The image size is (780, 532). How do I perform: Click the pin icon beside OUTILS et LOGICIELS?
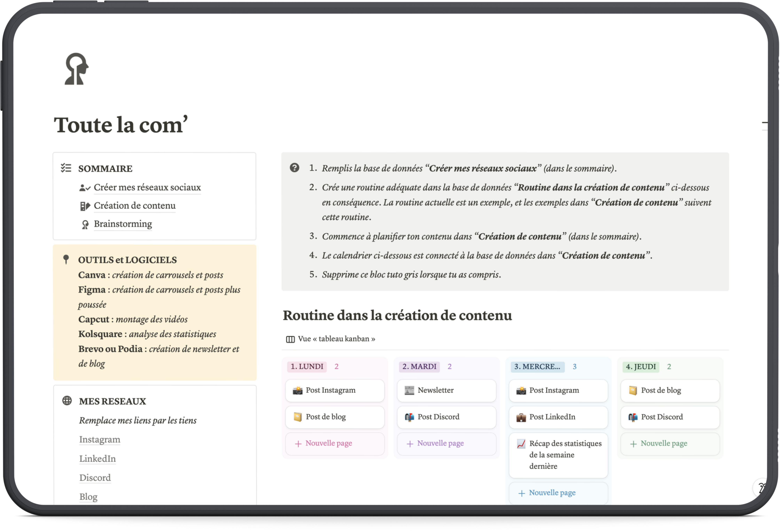(66, 259)
